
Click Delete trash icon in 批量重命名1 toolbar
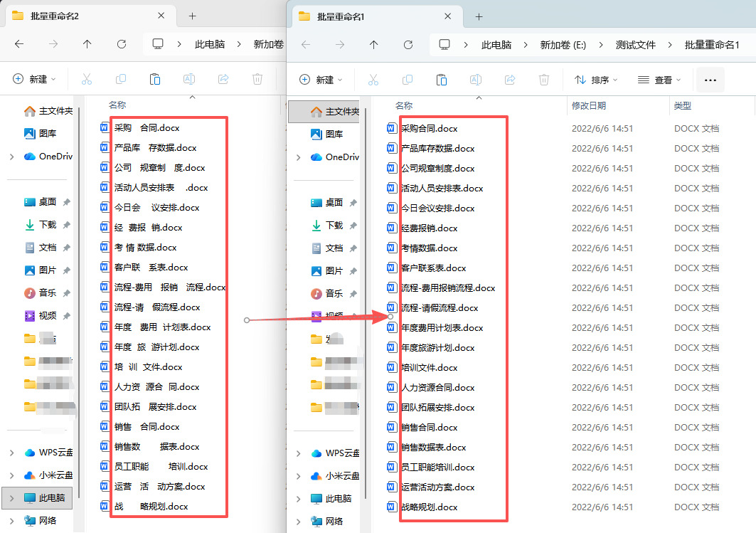544,80
